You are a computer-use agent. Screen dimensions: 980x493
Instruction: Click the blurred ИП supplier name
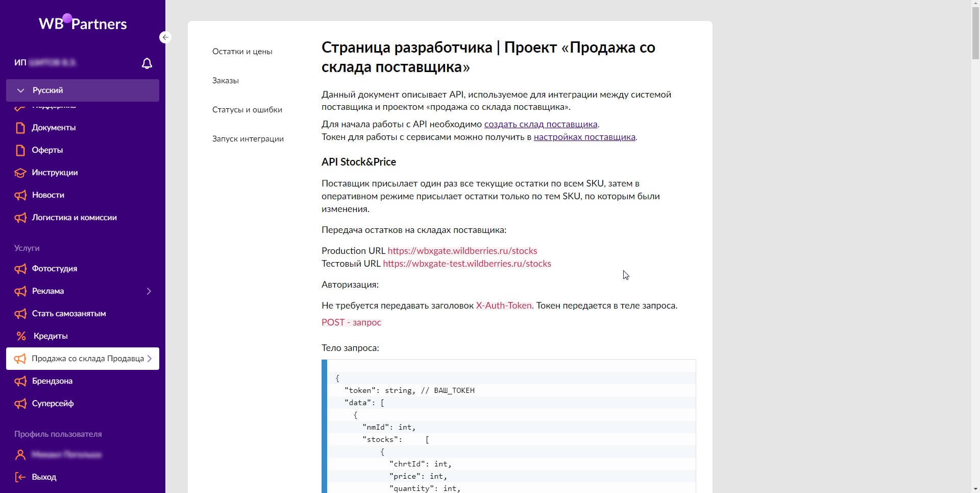coord(52,62)
